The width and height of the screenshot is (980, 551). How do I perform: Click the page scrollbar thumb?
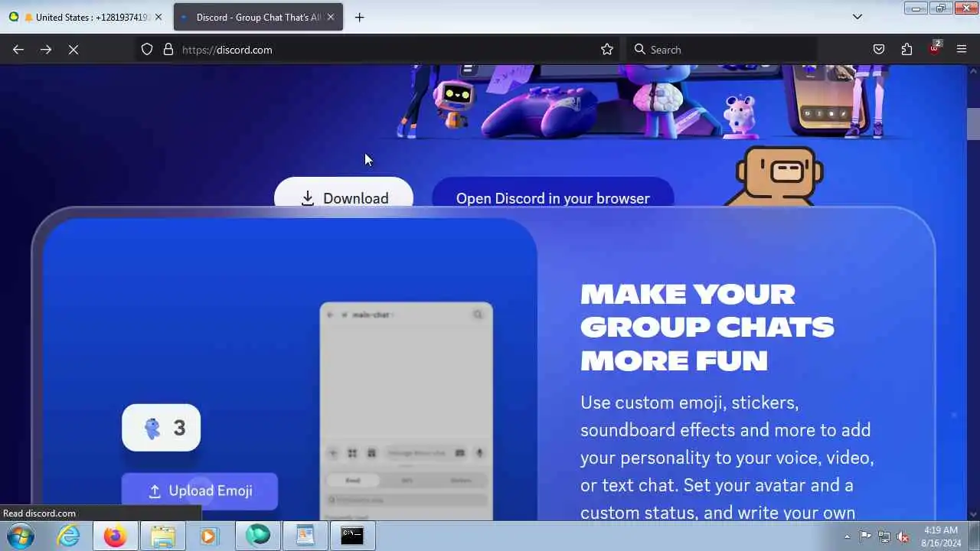click(973, 124)
